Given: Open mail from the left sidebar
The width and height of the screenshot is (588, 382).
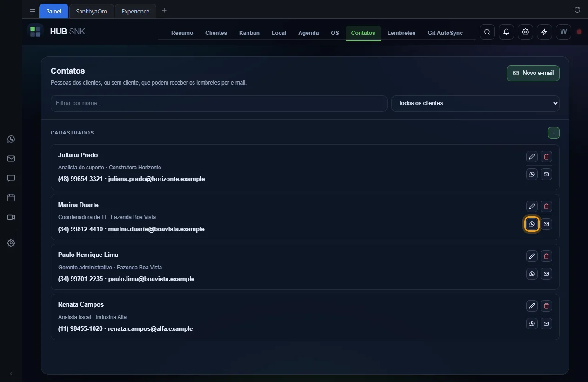Looking at the screenshot, I should click(x=11, y=159).
